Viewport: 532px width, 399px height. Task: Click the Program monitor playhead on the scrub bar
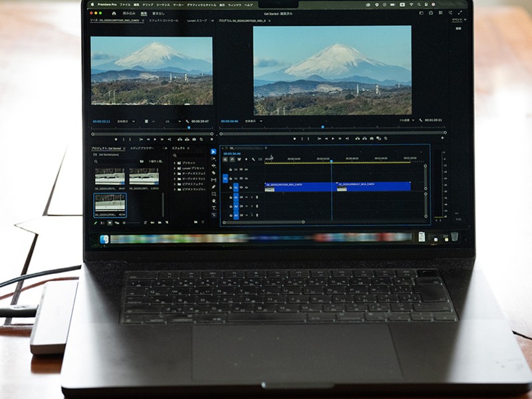323,126
